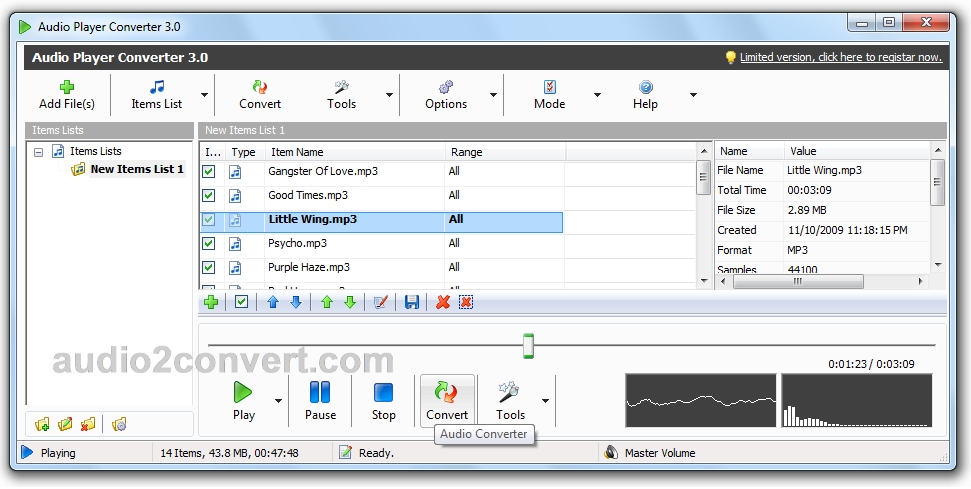
Task: Click the save list floppy disk icon
Action: 412,302
